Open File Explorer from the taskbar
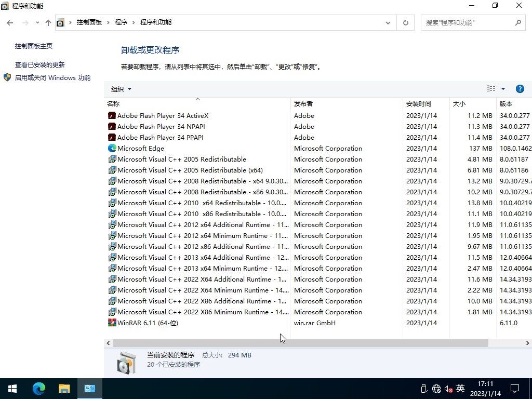The height and width of the screenshot is (399, 532). (x=64, y=389)
